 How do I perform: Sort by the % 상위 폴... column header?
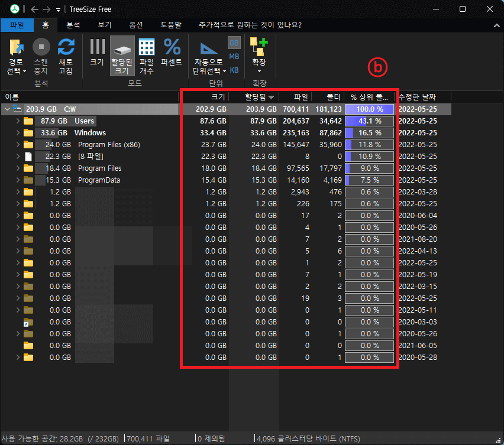pos(369,97)
